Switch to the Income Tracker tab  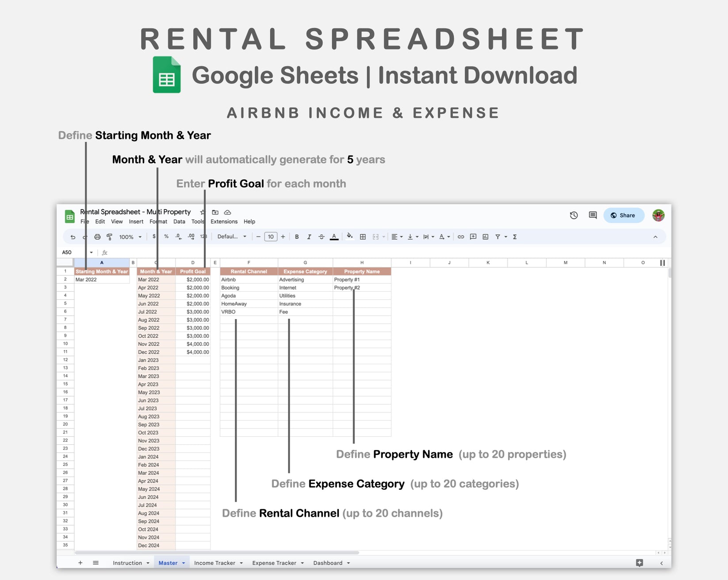tap(215, 562)
